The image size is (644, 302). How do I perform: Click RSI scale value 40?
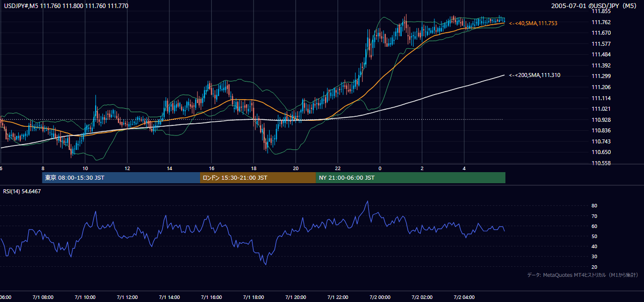click(595, 246)
